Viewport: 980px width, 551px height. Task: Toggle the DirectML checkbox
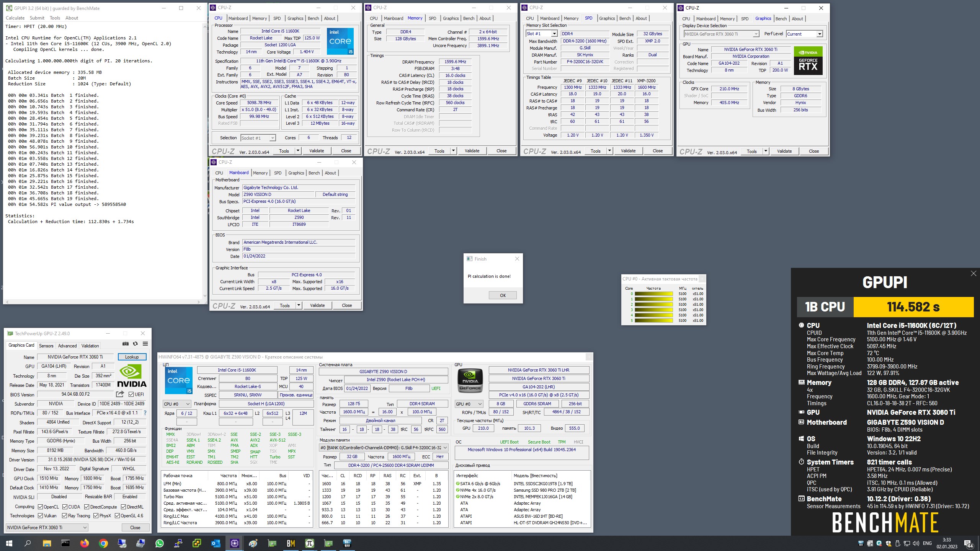pyautogui.click(x=123, y=507)
